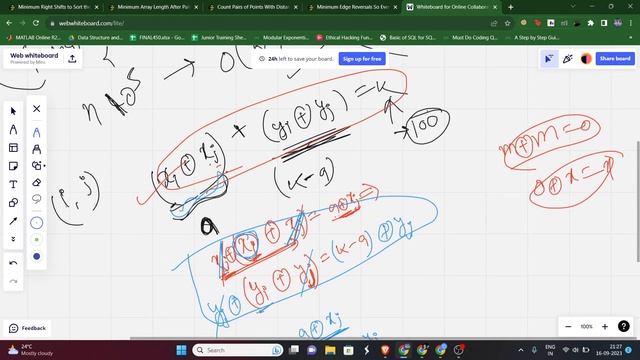The width and height of the screenshot is (640, 360).
Task: Pick the dark blue pen color swatch
Action: click(36, 256)
